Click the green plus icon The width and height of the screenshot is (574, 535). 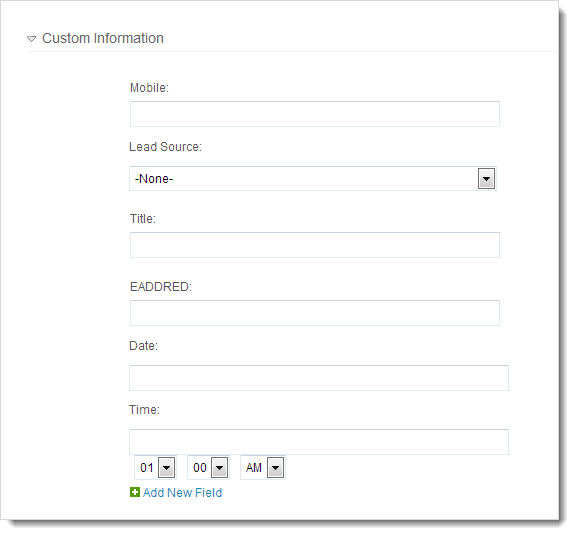135,493
